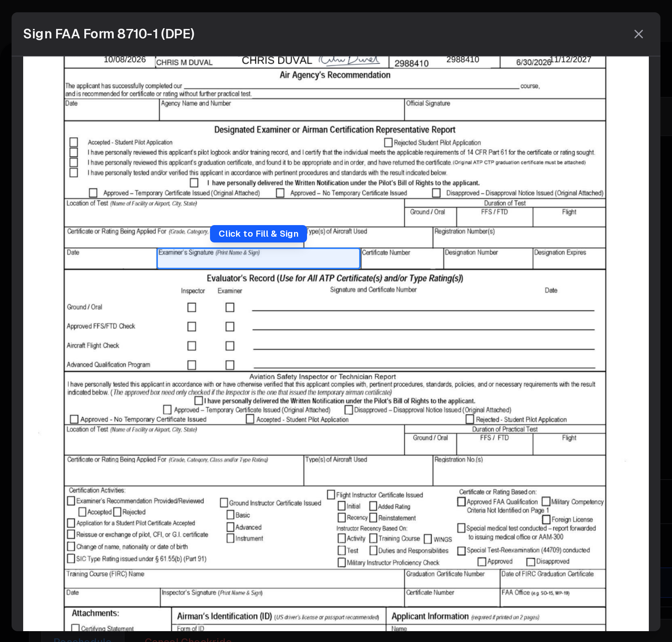Check 'Approved FAA Qualification' box

(461, 502)
